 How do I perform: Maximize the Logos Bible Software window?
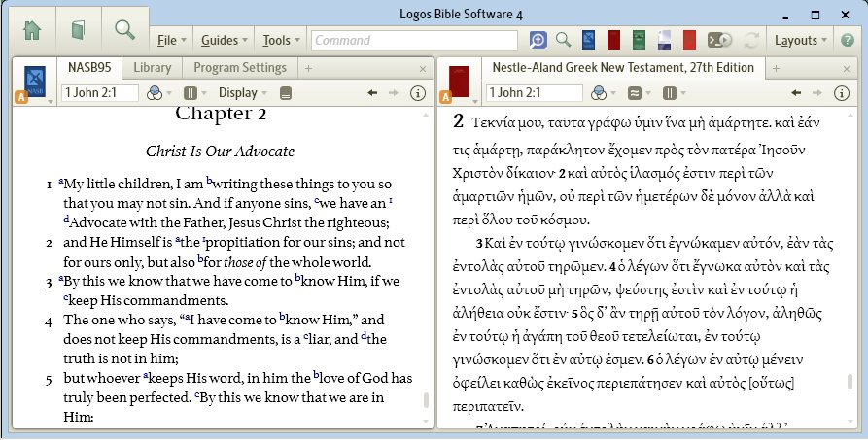[x=816, y=15]
